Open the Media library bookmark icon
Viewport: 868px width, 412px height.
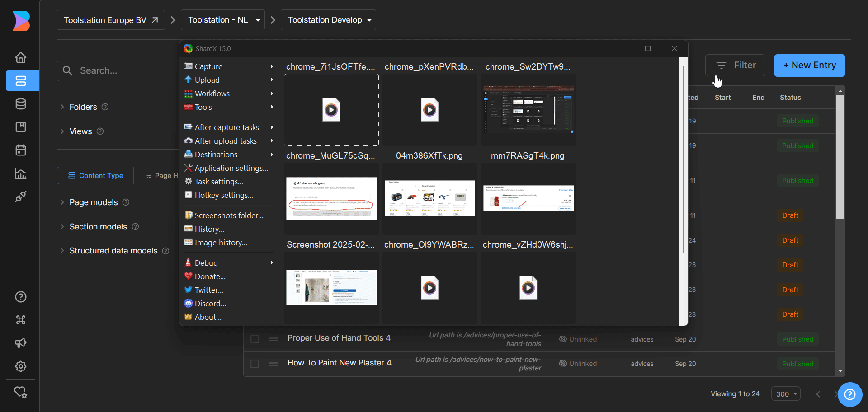point(21,127)
